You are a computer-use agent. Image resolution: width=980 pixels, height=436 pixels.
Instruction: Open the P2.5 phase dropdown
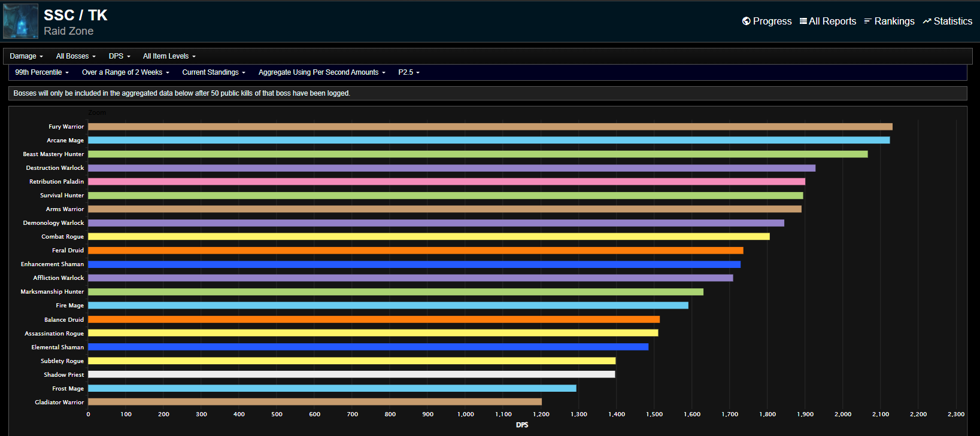pos(409,72)
